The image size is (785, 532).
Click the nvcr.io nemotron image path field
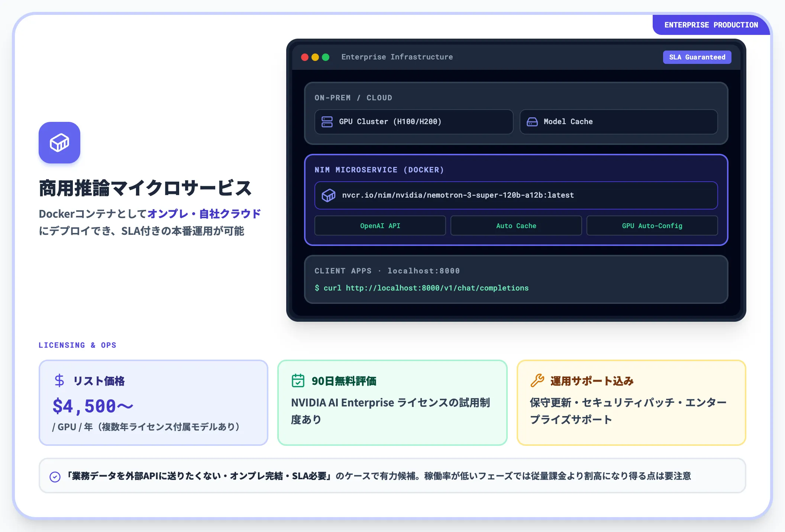coord(516,195)
